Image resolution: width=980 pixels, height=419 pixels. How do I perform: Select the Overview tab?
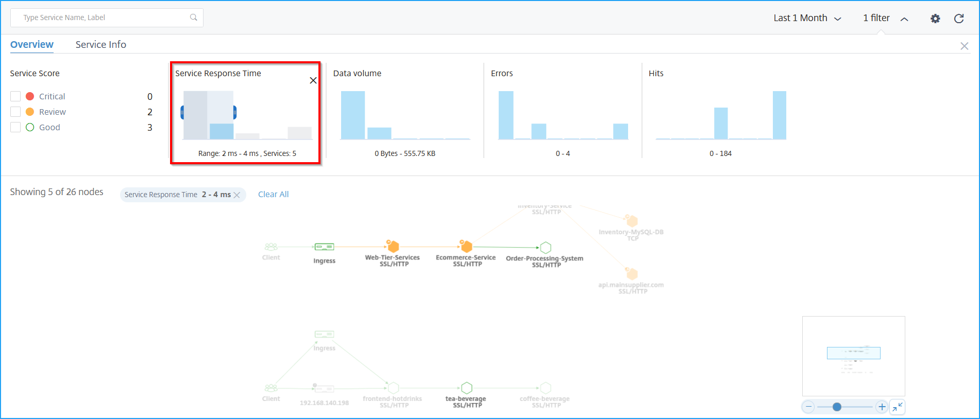[x=32, y=45]
